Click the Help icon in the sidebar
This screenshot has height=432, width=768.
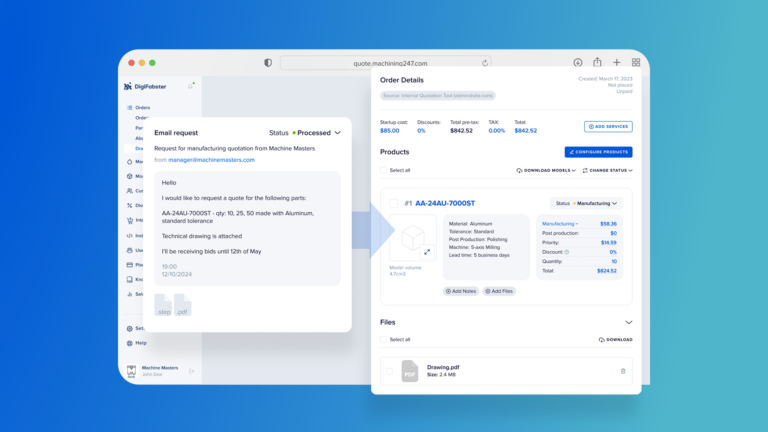pos(130,342)
